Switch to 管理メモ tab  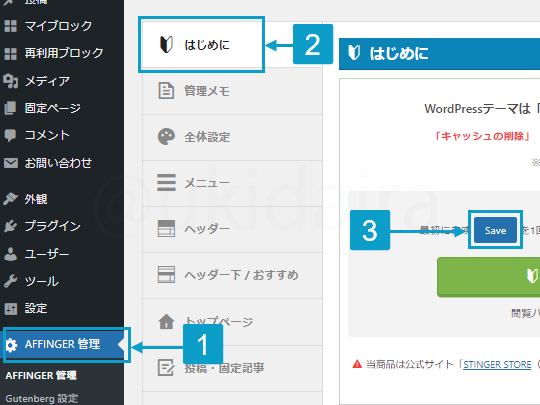pyautogui.click(x=232, y=91)
